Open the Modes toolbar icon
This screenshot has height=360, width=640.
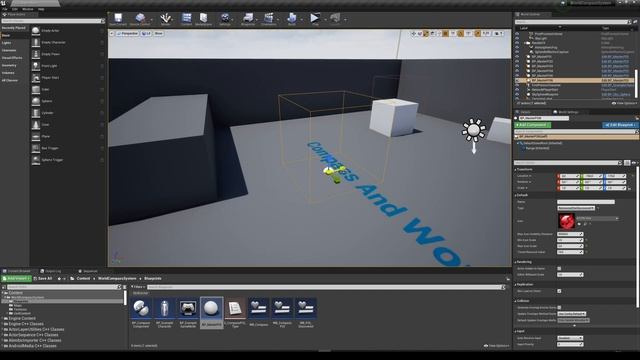[x=165, y=19]
